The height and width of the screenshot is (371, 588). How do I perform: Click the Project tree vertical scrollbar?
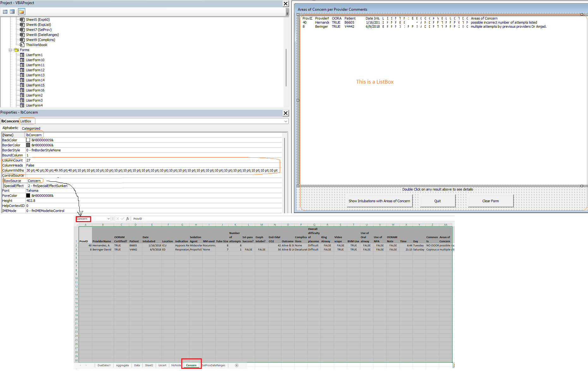click(x=286, y=68)
